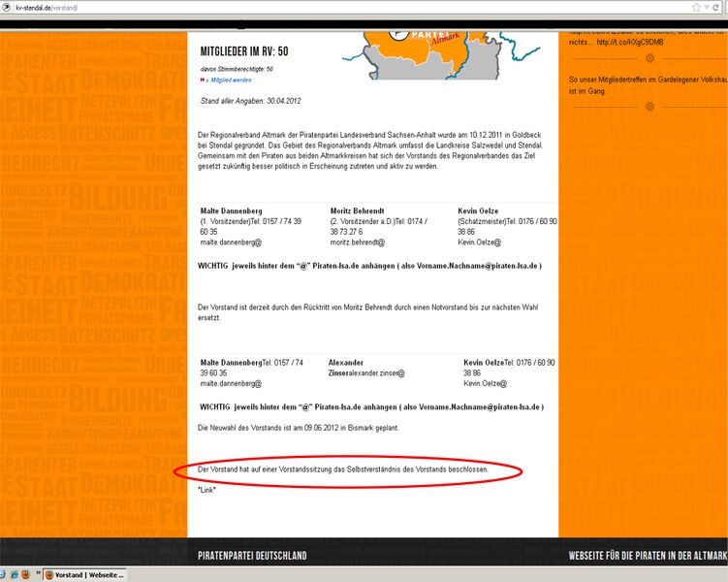
Task: Click the Rücktritt von Moritz Behrendt sentence
Action: (x=367, y=312)
